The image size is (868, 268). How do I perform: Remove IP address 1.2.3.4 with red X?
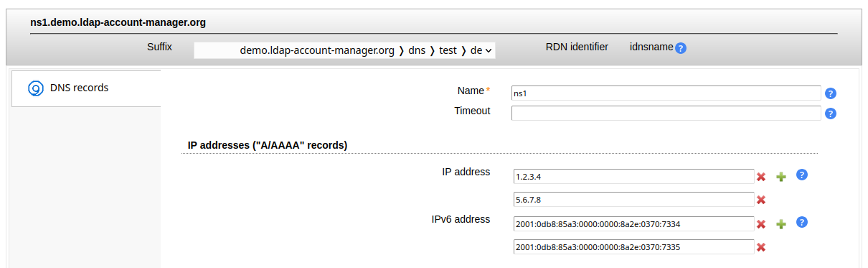pos(761,177)
